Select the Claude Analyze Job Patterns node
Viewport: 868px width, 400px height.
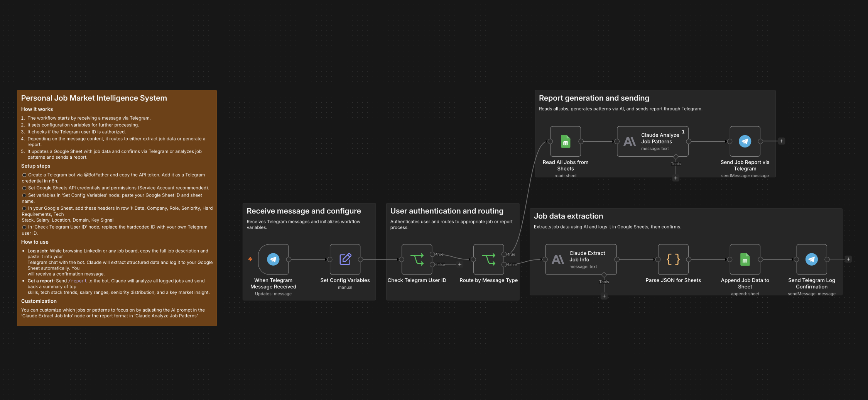[653, 141]
